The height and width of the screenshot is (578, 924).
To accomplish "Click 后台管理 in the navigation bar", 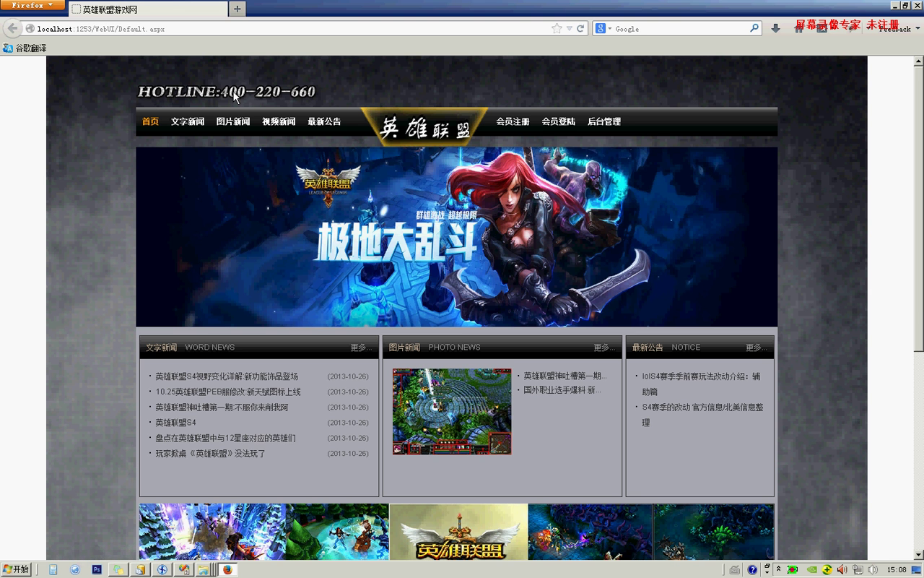I will click(604, 121).
